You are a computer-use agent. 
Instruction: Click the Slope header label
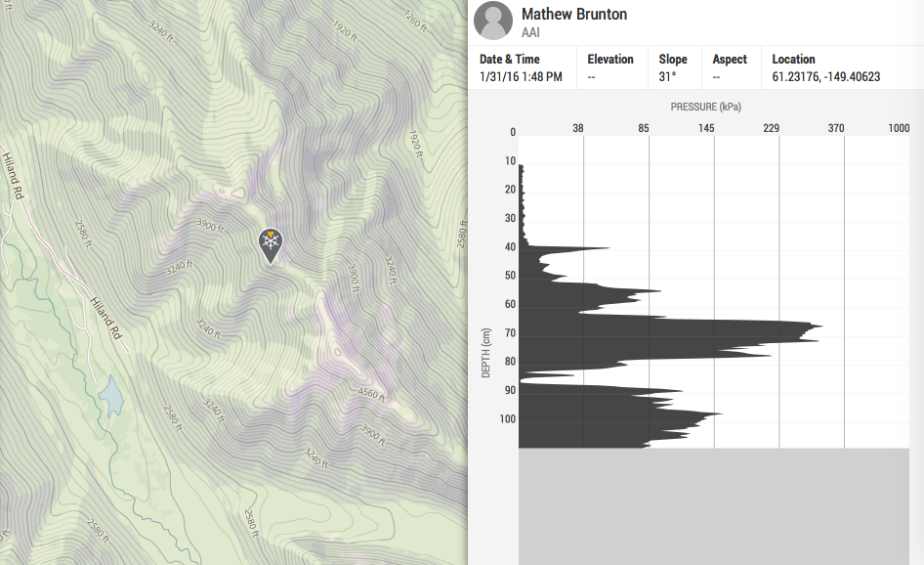tap(673, 59)
